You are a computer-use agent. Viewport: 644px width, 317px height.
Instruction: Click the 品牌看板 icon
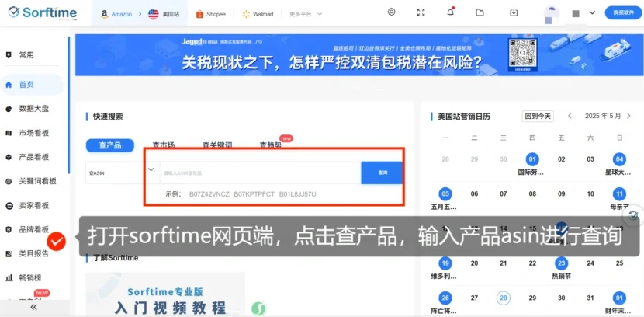pos(9,229)
